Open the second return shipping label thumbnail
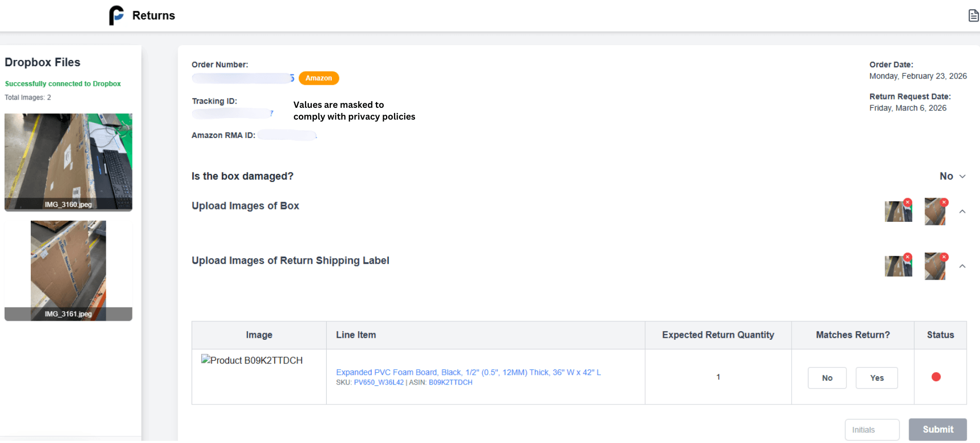Image resolution: width=980 pixels, height=443 pixels. (x=935, y=266)
